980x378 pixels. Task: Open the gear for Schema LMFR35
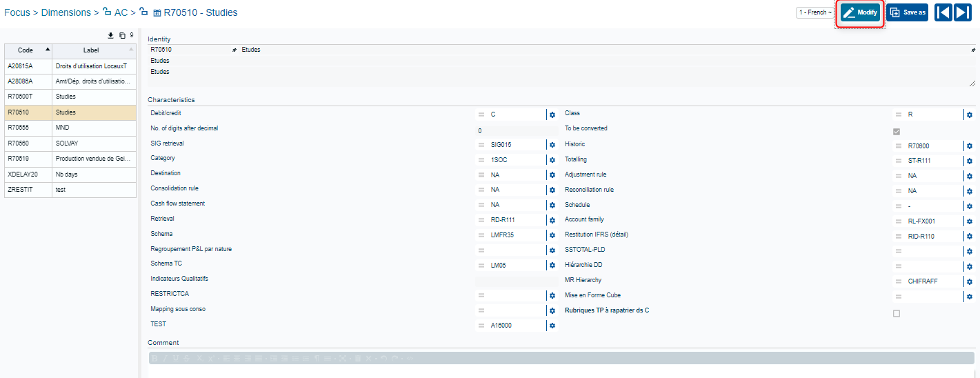point(552,235)
